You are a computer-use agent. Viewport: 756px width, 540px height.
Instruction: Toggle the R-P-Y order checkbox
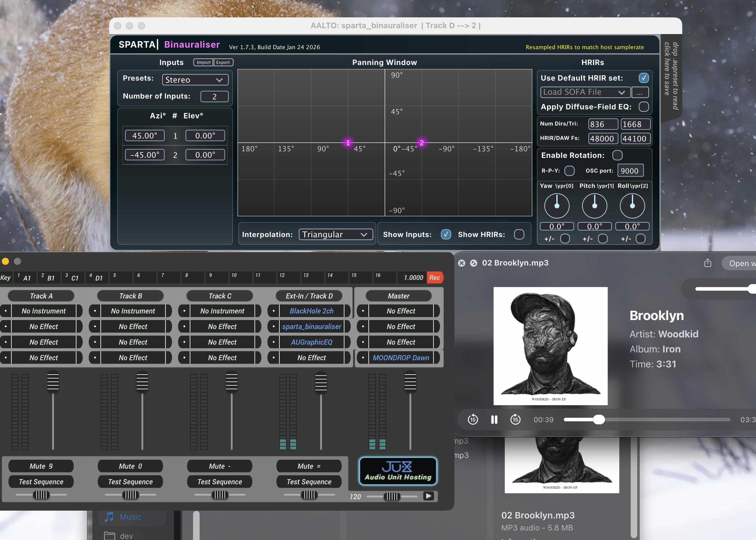point(570,171)
